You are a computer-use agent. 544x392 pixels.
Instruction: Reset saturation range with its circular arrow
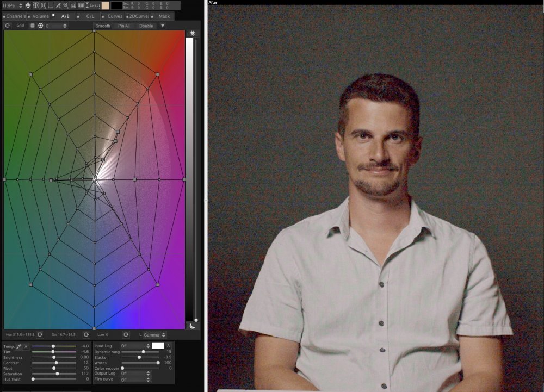(86, 334)
